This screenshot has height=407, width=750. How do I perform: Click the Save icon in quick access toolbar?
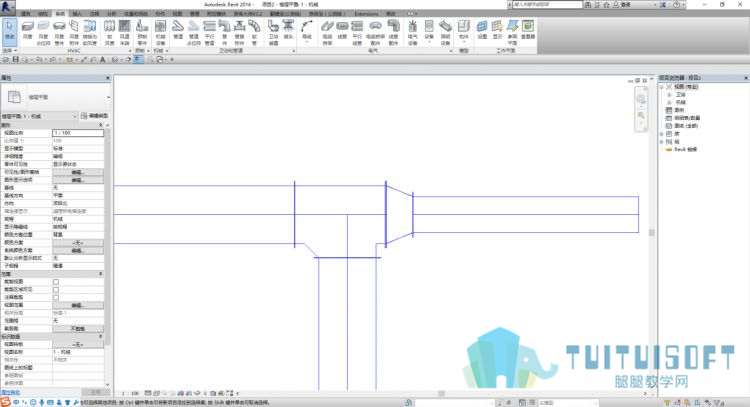tap(15, 60)
